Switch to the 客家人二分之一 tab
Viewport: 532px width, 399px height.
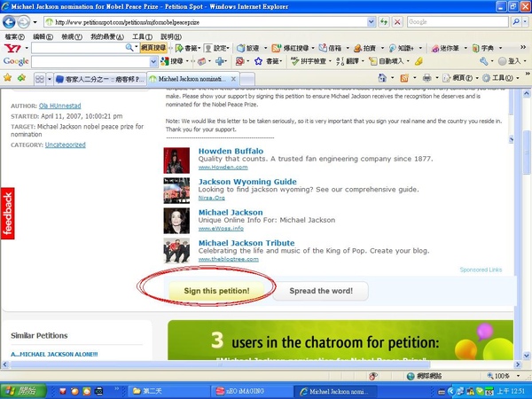point(100,79)
